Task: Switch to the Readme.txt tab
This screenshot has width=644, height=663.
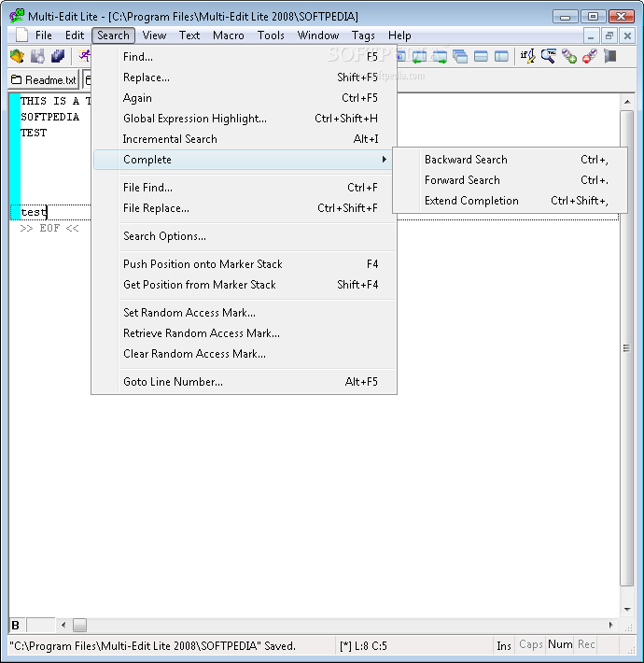Action: pyautogui.click(x=44, y=80)
